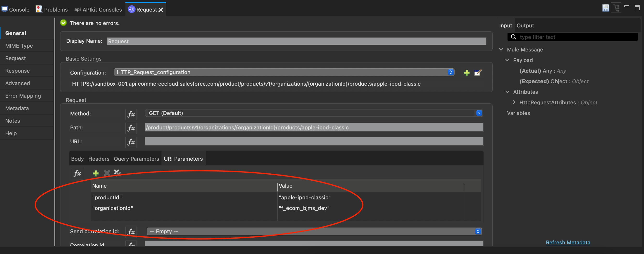Open the Method GET dropdown
Screen dimensions: 644x254
[314, 113]
